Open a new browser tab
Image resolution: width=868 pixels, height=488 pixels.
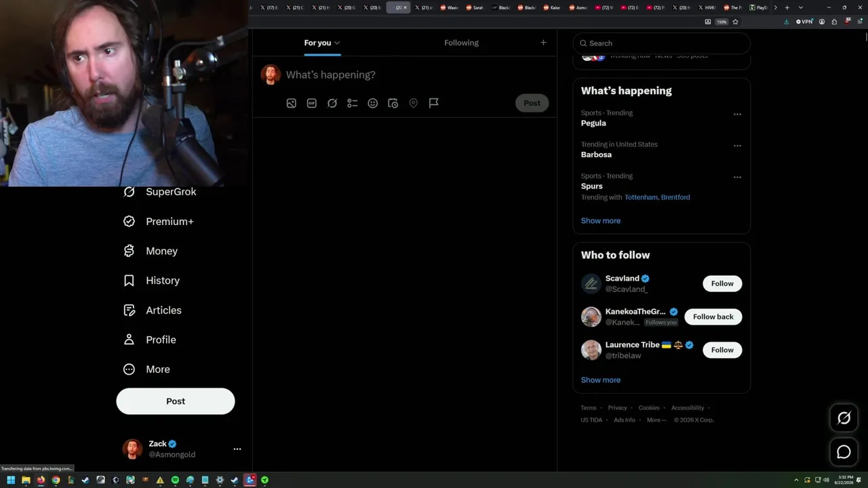point(787,7)
